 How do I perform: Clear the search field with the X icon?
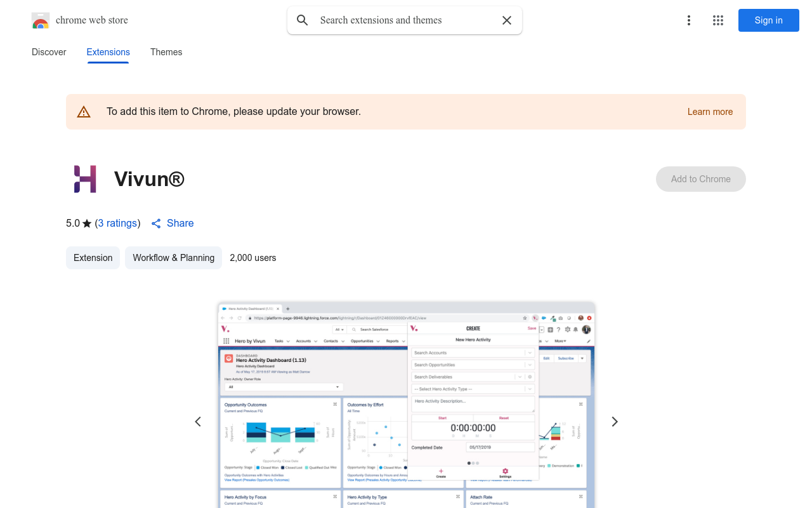507,20
